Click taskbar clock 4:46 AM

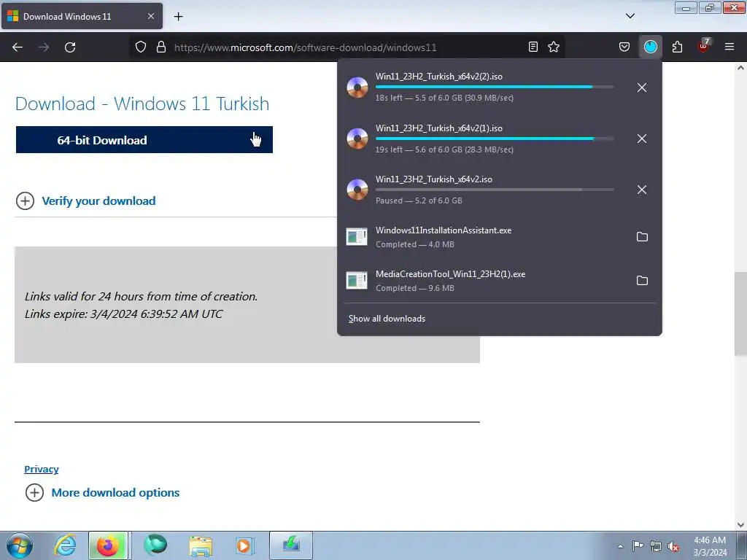709,540
